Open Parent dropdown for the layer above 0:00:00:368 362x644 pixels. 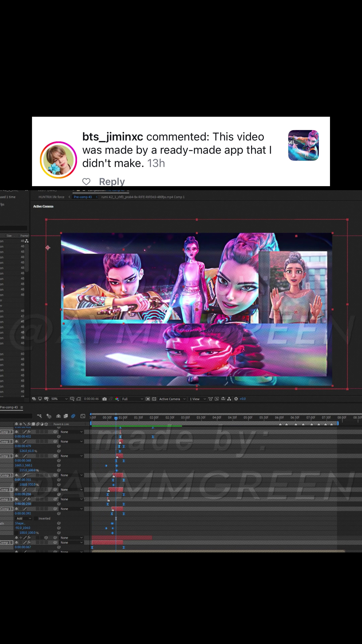[71, 456]
